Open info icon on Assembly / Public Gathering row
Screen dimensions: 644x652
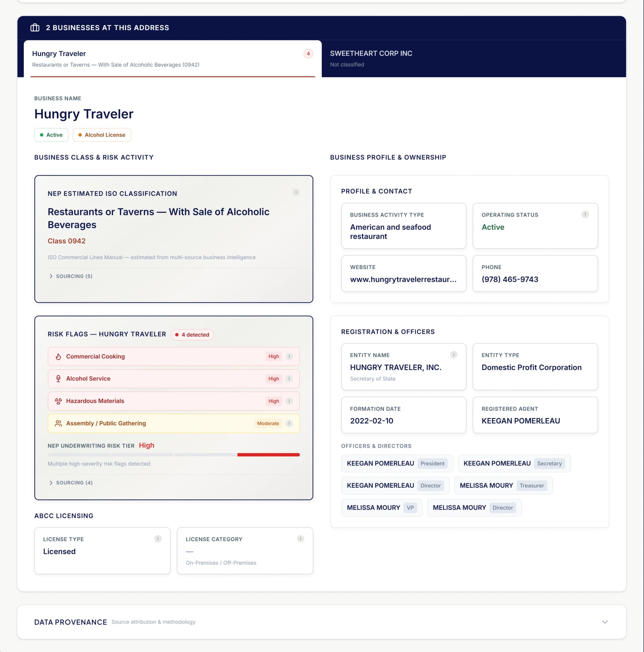[289, 423]
